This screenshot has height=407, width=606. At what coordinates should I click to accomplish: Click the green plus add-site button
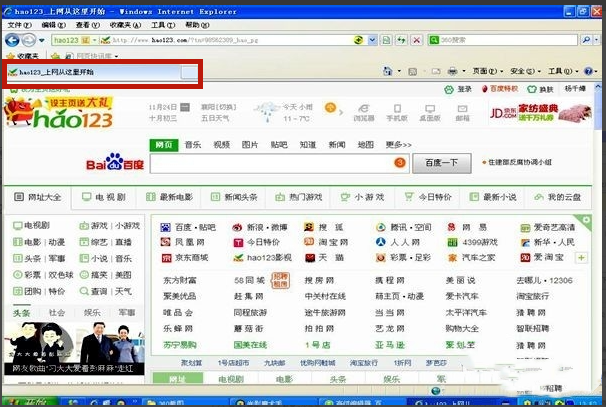coord(581,258)
